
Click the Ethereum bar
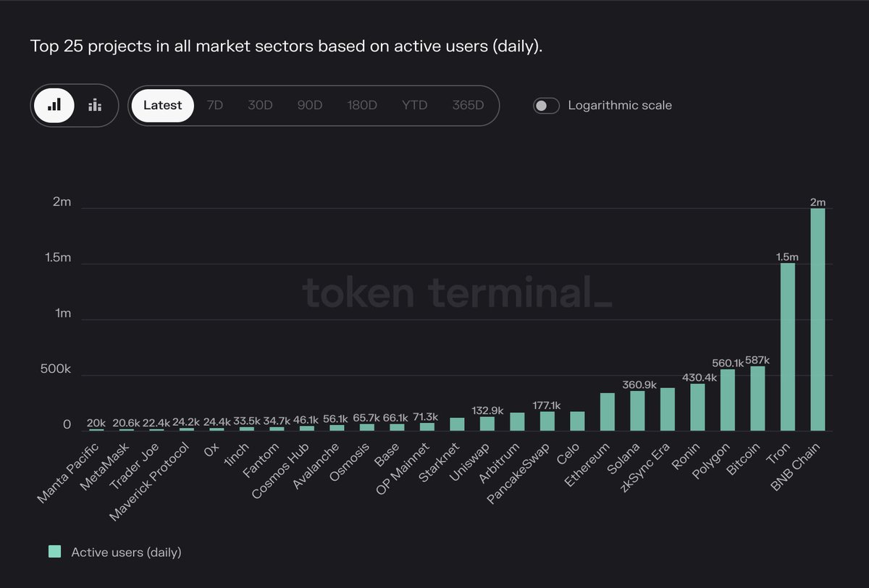click(608, 412)
